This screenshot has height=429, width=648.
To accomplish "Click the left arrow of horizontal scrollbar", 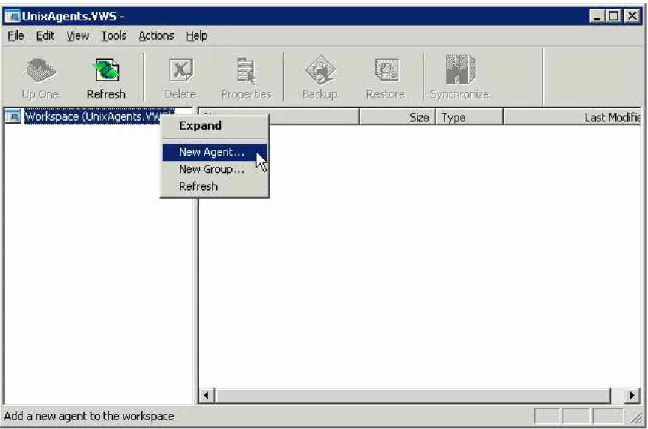I will (x=206, y=396).
